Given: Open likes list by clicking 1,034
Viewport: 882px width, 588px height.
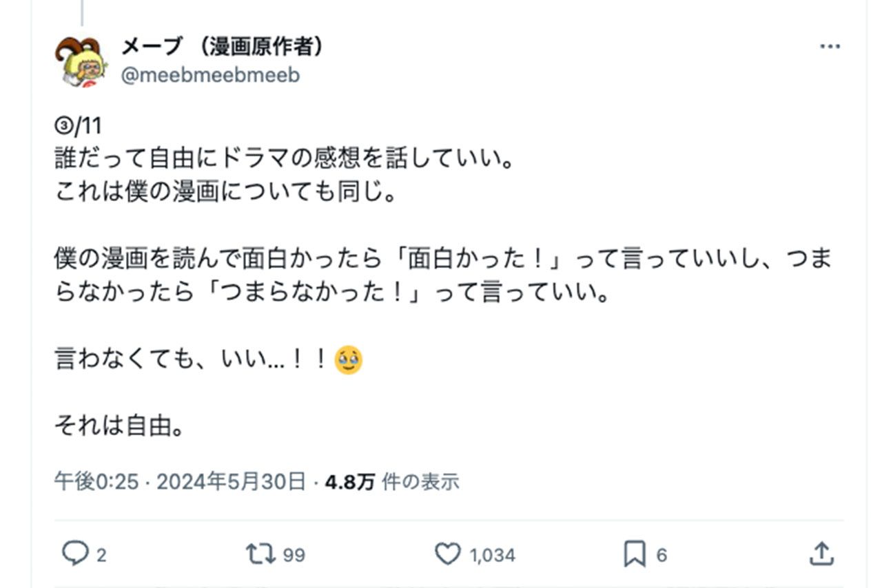Looking at the screenshot, I should click(x=491, y=554).
